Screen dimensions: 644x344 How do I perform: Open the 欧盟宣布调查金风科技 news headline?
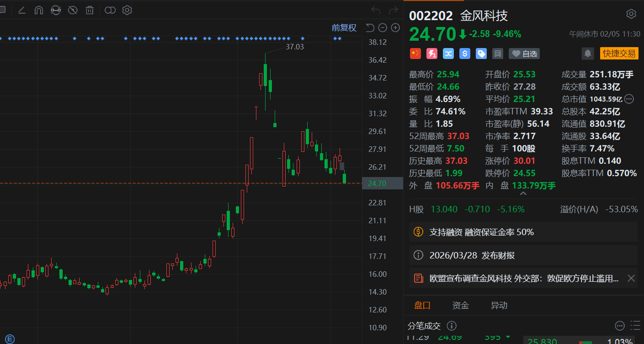pos(524,278)
